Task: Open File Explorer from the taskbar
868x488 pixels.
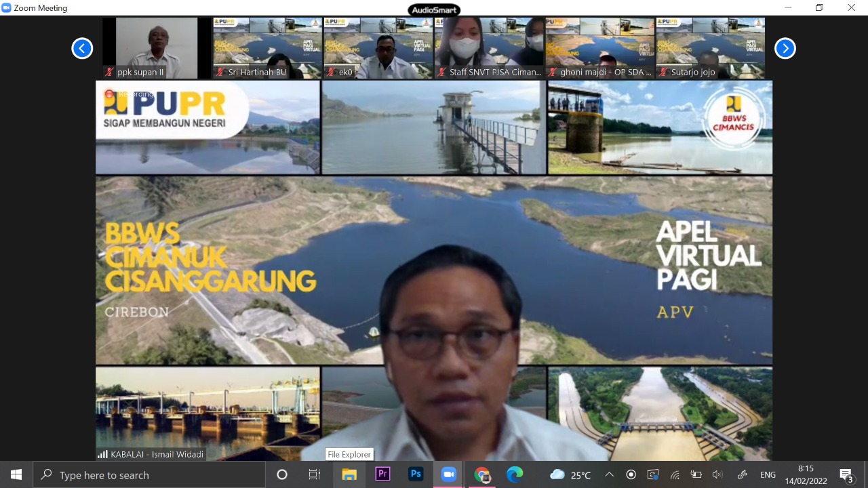Action: (349, 474)
